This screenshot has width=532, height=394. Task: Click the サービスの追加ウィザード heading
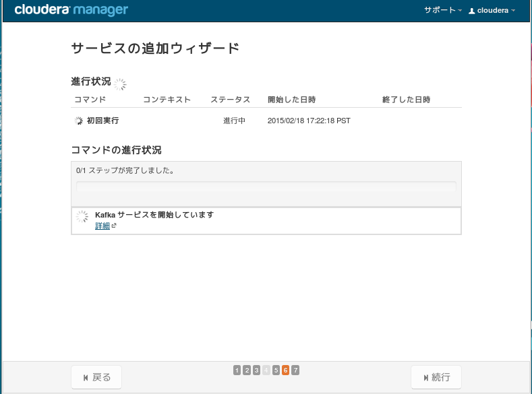[x=155, y=48]
